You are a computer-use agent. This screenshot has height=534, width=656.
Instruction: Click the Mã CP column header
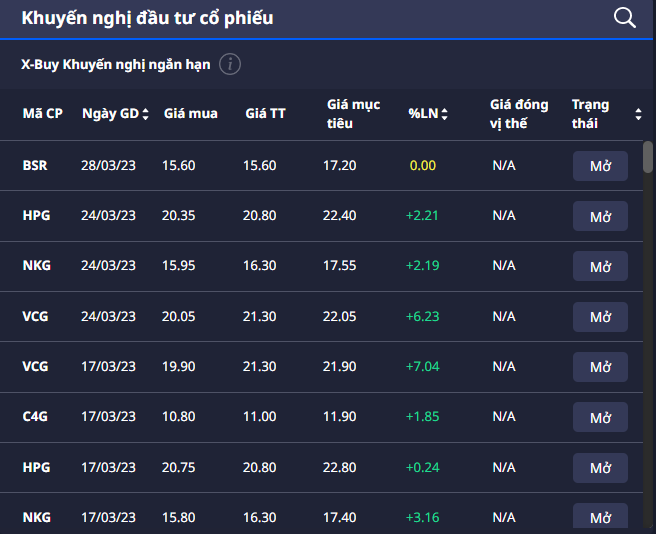43,114
